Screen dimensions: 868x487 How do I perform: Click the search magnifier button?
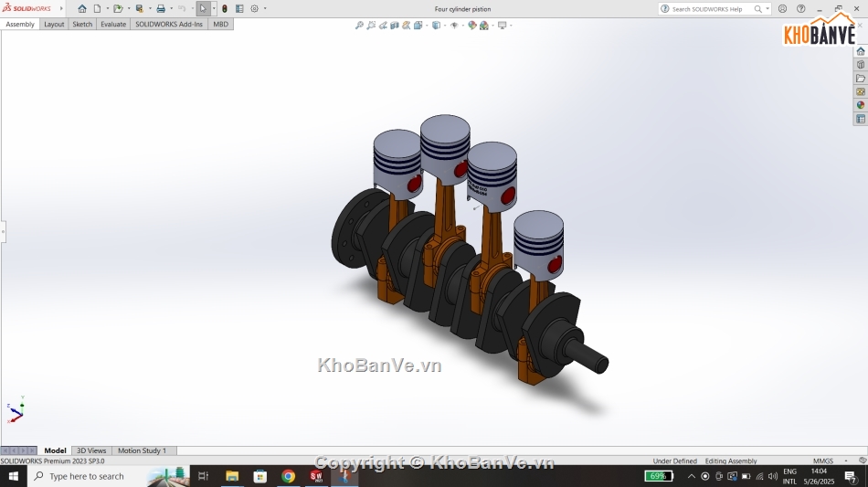point(757,9)
